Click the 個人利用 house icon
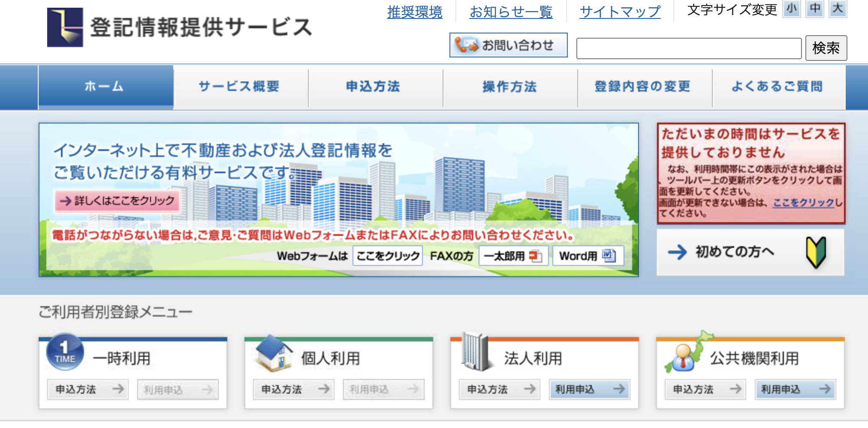This screenshot has width=868, height=428. 273,353
